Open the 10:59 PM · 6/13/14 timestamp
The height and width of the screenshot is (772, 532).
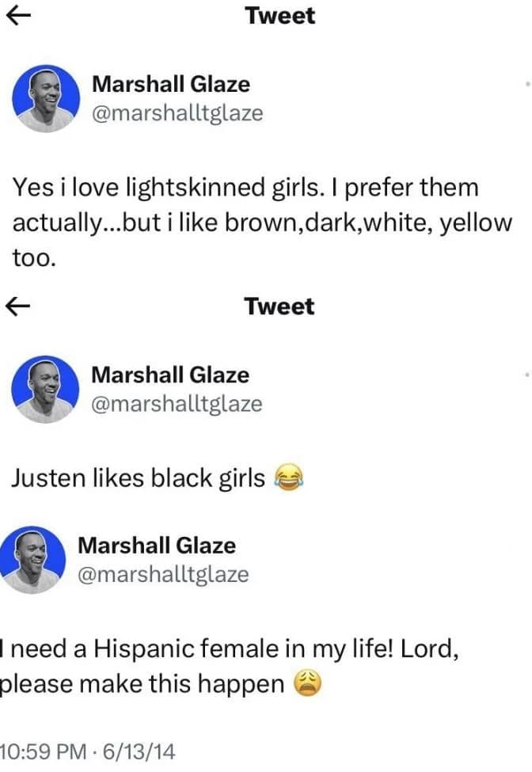(87, 750)
